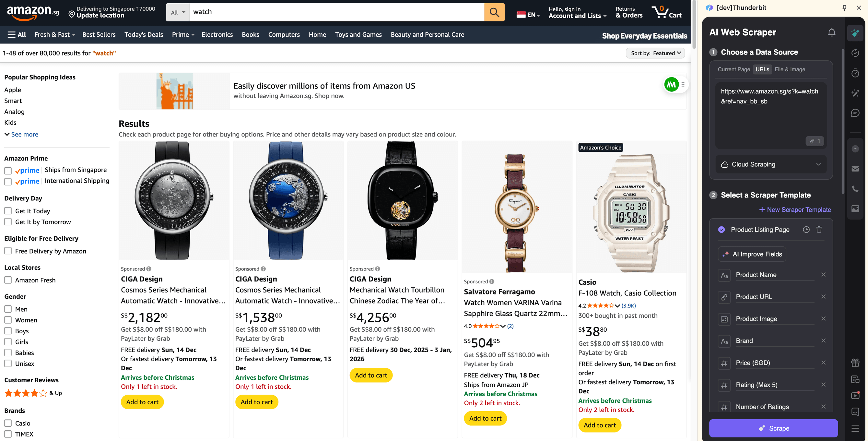Open the AI Web Scraper sparkle icon in sidebar
Image resolution: width=868 pixels, height=441 pixels.
point(855,33)
